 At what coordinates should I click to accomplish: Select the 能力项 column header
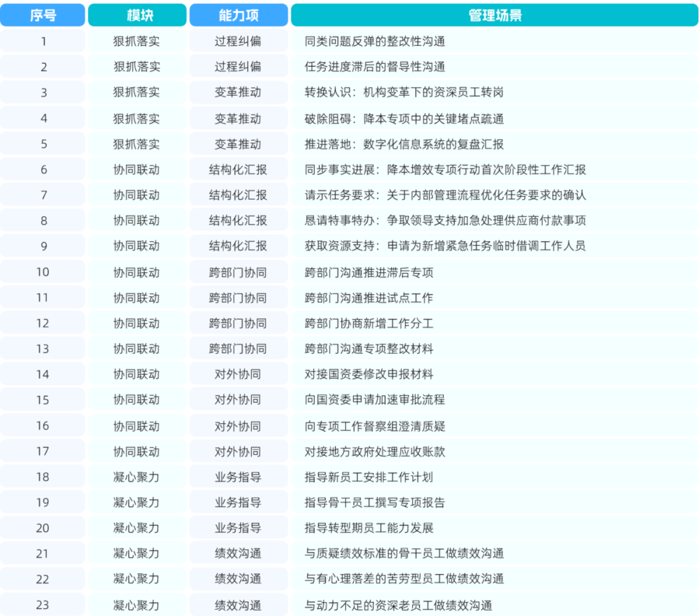[238, 15]
